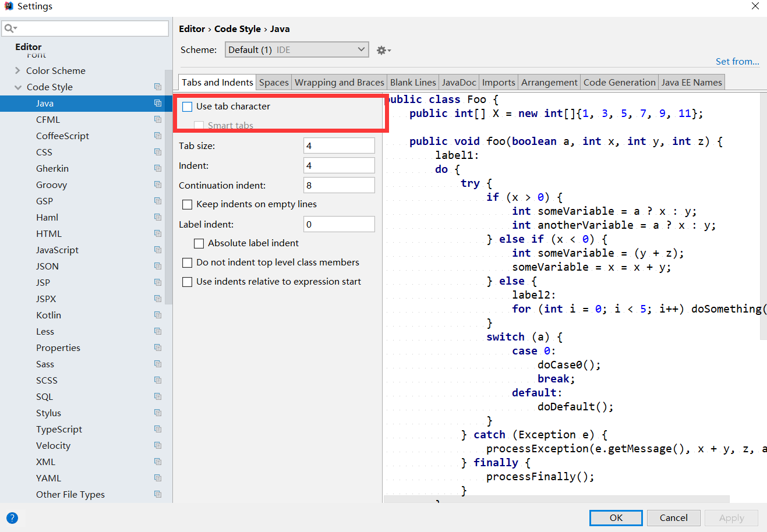Click the Tab size input field
The width and height of the screenshot is (767, 532).
coord(339,146)
